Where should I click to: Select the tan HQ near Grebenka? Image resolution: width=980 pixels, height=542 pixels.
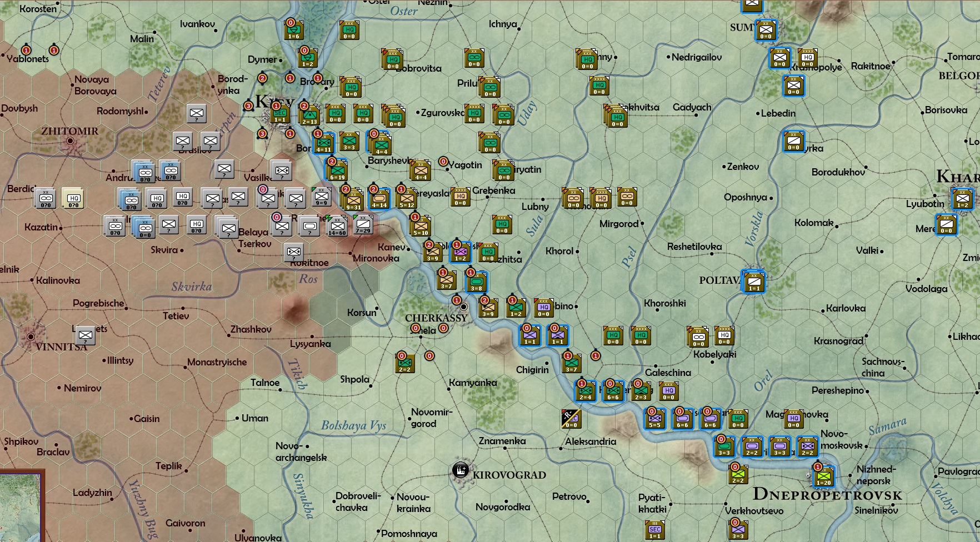(461, 197)
